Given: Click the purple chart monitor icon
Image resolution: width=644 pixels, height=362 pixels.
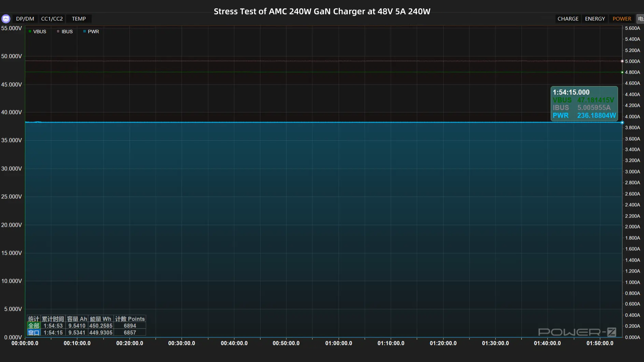Looking at the screenshot, I should (6, 19).
